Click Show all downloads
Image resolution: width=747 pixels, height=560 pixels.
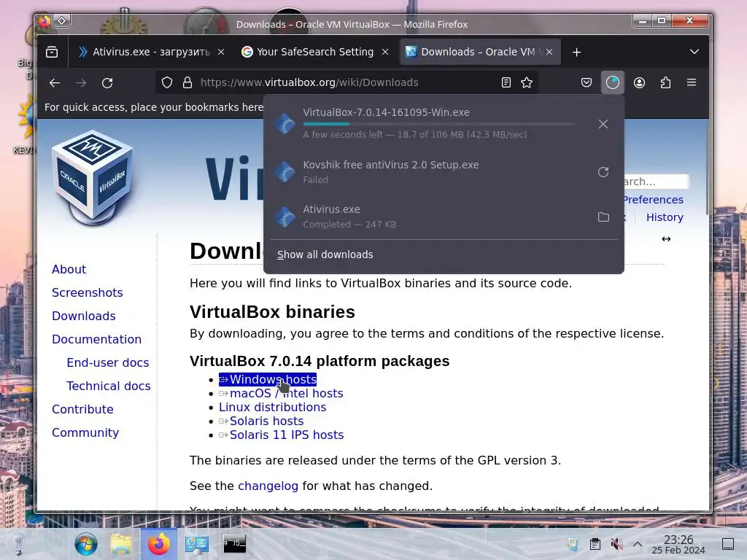point(325,254)
